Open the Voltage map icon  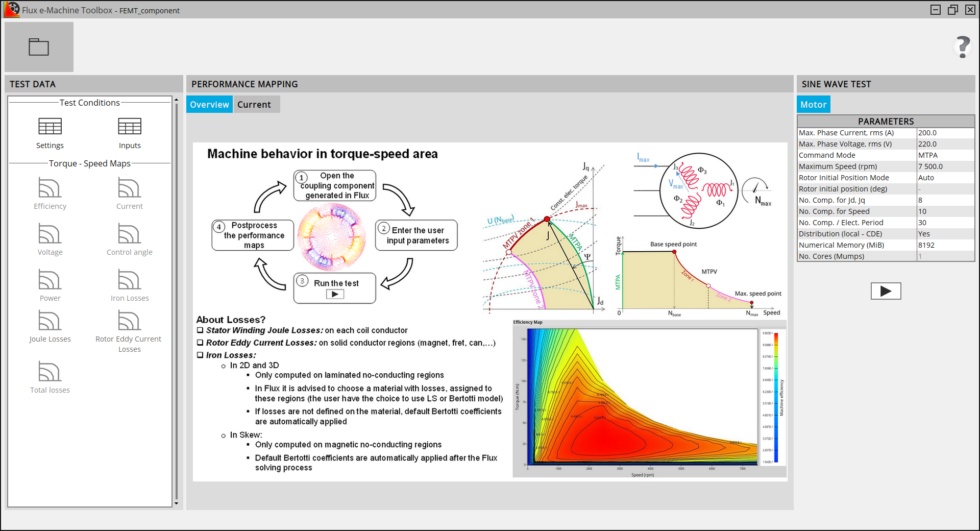click(x=50, y=234)
